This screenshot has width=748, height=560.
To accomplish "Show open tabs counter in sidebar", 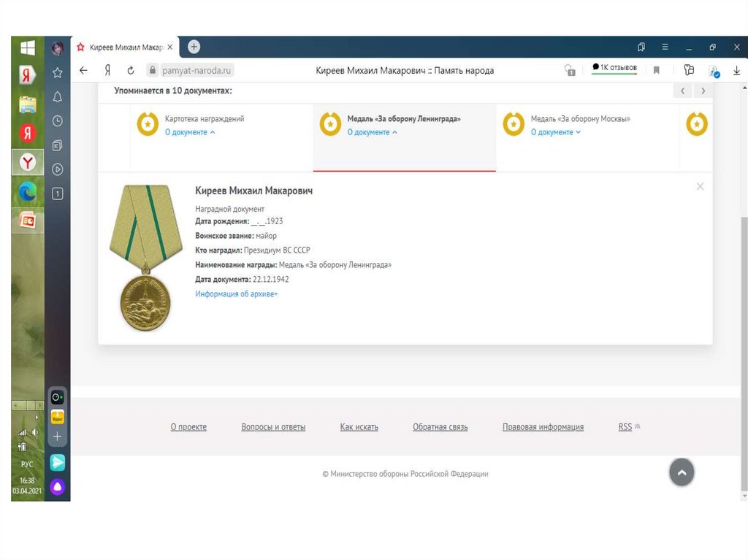I will pyautogui.click(x=57, y=193).
